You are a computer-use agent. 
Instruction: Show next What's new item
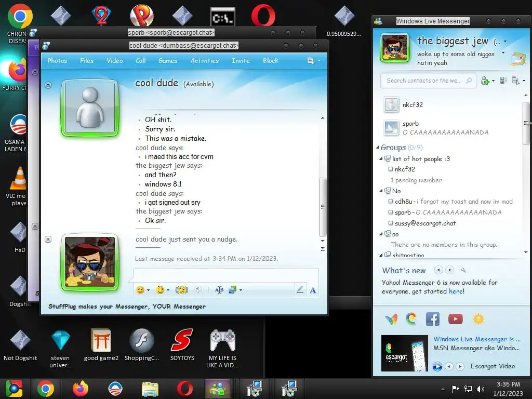449,270
